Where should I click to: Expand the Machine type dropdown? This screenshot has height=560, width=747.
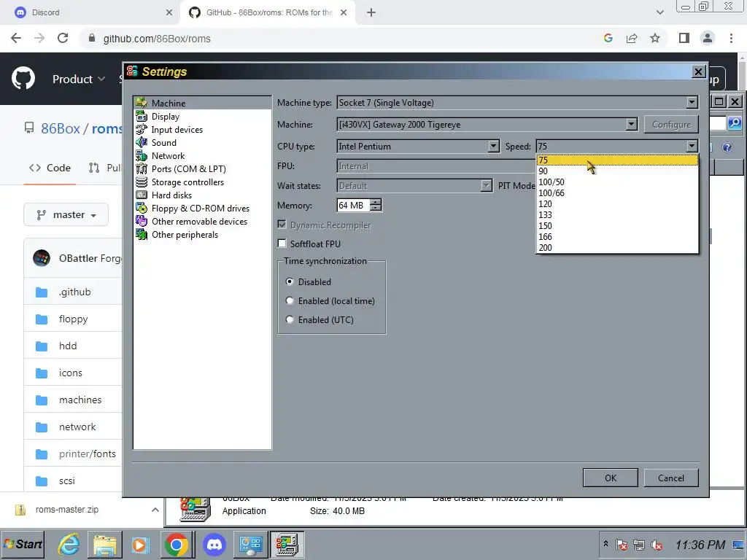[x=692, y=102]
